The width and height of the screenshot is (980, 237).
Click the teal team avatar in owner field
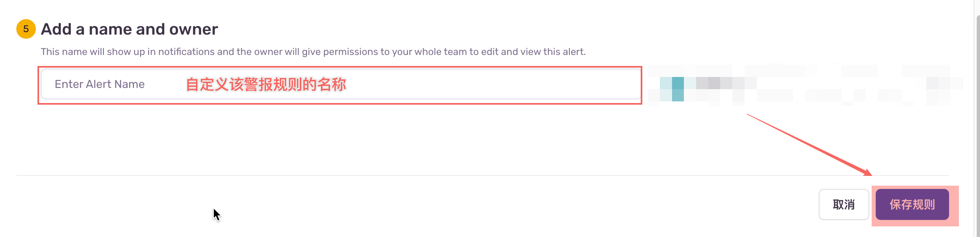coord(678,89)
